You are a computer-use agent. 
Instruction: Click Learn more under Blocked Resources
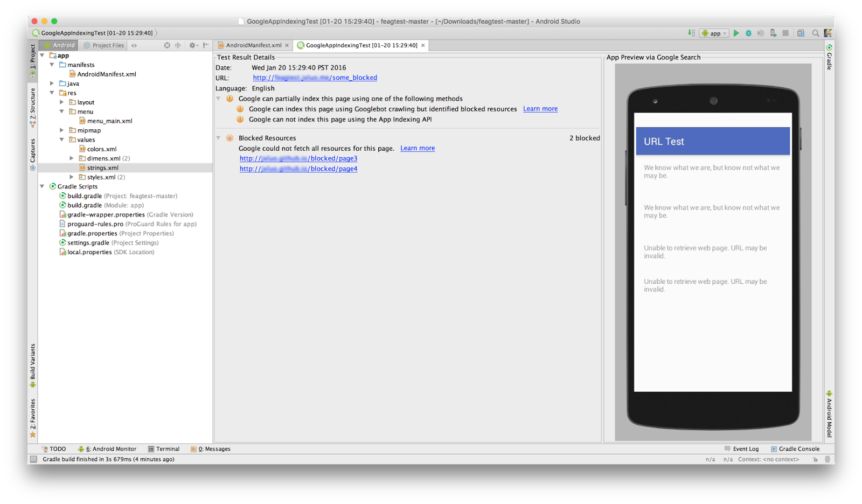418,148
